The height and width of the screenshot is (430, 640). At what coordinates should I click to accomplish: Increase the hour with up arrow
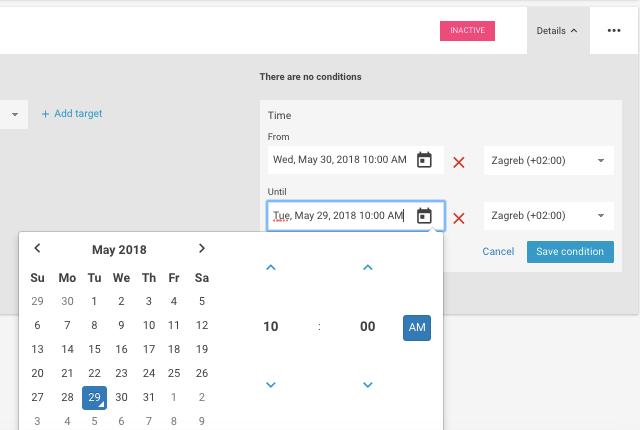pos(271,268)
